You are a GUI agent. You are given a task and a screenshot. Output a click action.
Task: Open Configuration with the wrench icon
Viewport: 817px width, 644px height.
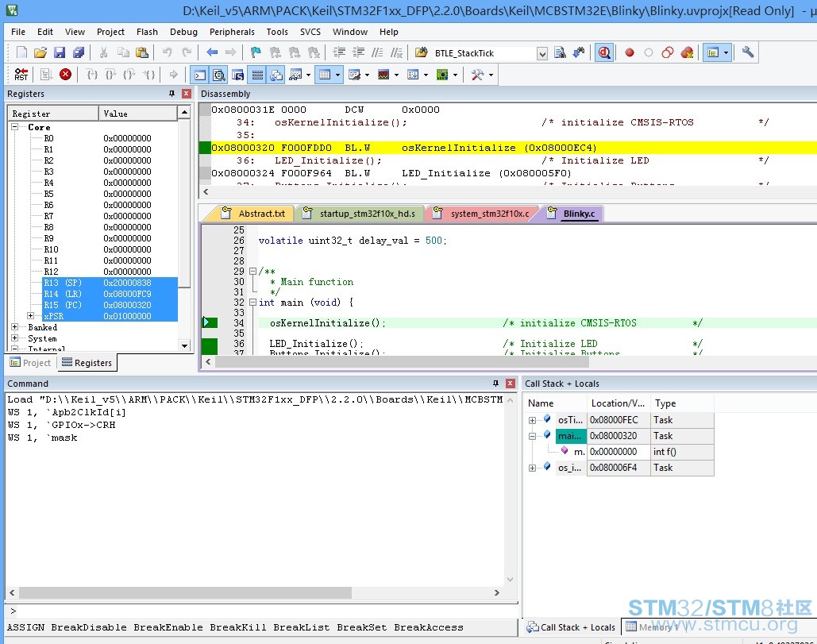click(748, 52)
